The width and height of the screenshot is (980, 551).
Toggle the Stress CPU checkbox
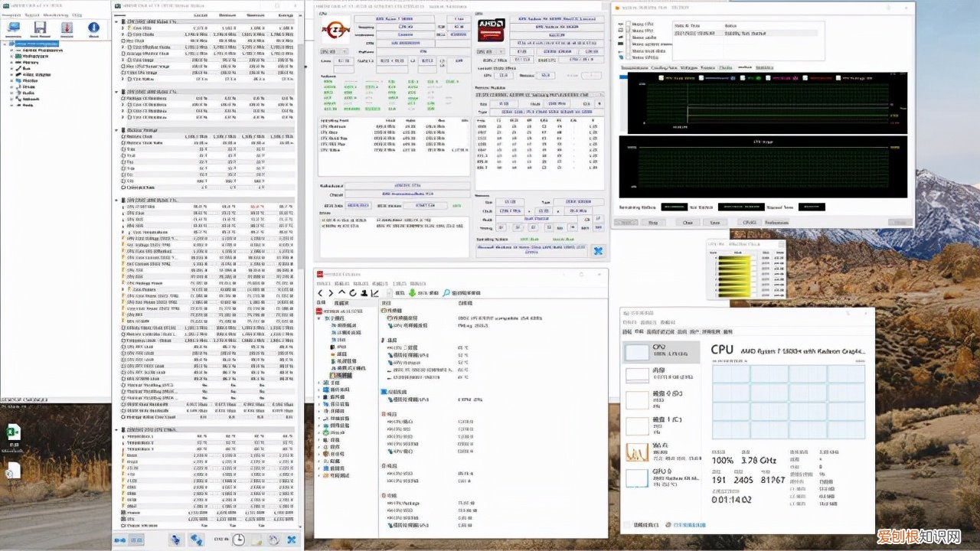(x=629, y=24)
